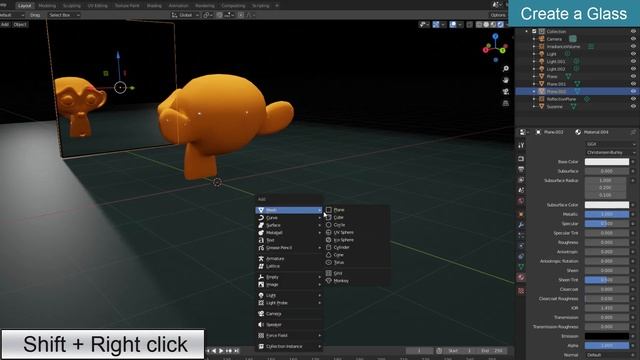Choose Armature in the Add menu
640x360 pixels.
pyautogui.click(x=289, y=258)
